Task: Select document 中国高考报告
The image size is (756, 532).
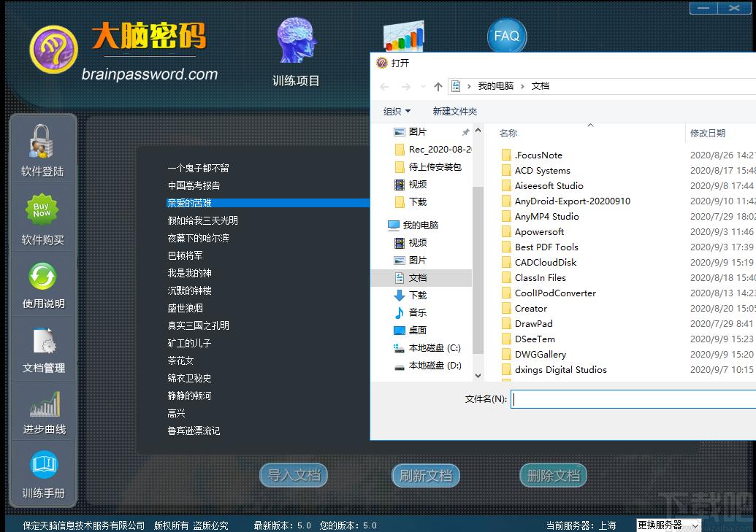Action: pyautogui.click(x=194, y=185)
